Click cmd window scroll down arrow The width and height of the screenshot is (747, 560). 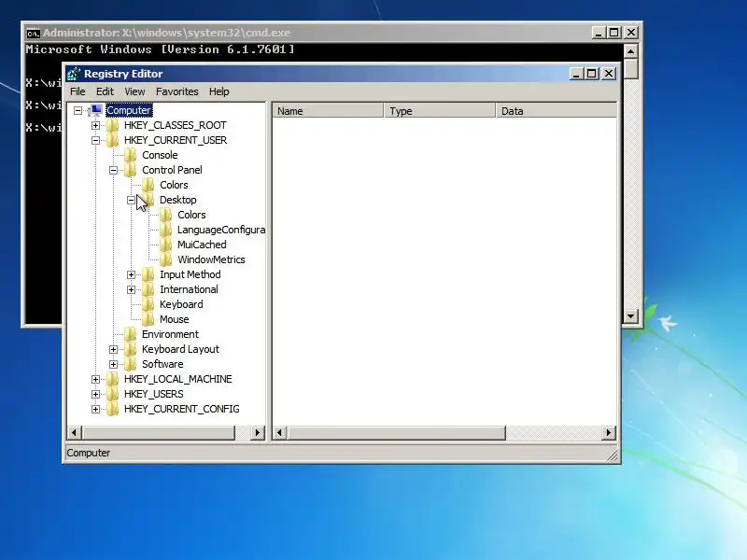[x=631, y=315]
